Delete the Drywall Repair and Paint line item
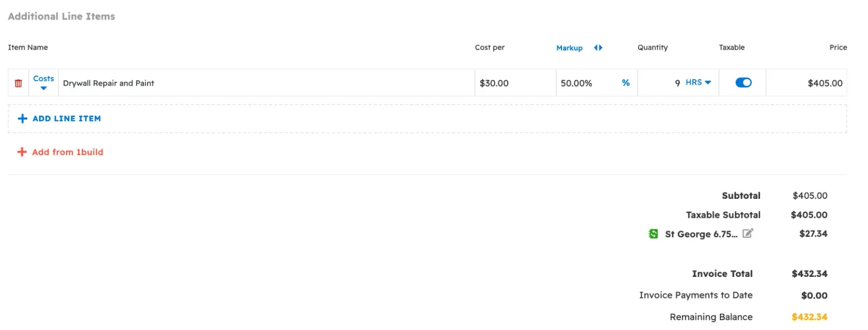The height and width of the screenshot is (330, 868). 18,82
